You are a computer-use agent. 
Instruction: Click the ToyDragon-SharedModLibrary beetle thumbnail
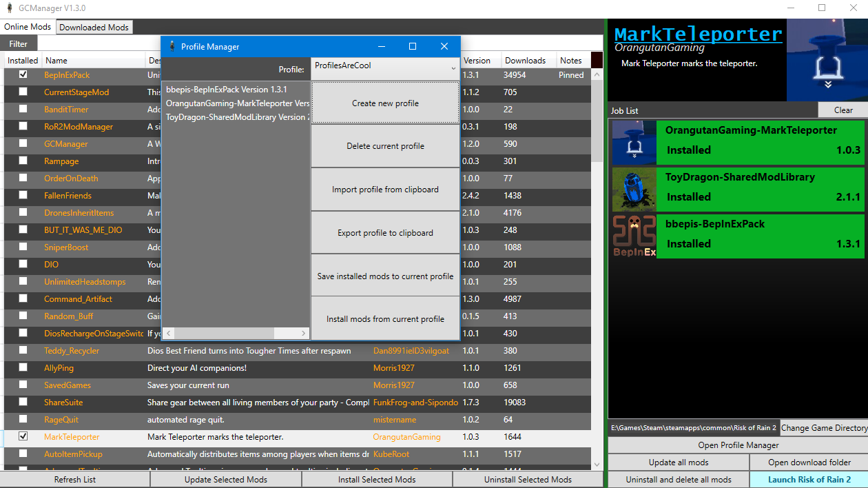coord(634,189)
